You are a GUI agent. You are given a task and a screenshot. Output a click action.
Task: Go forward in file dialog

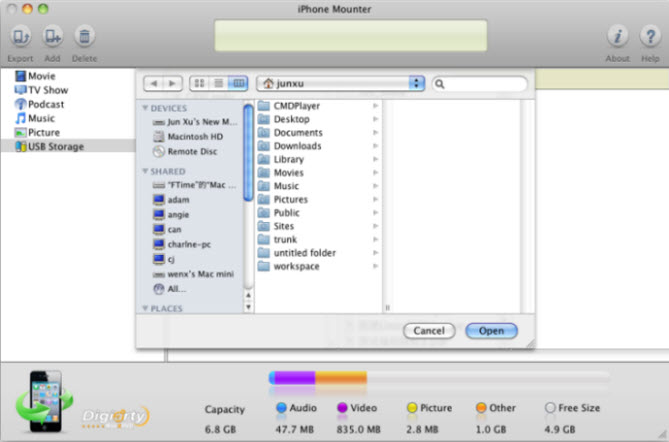[172, 83]
